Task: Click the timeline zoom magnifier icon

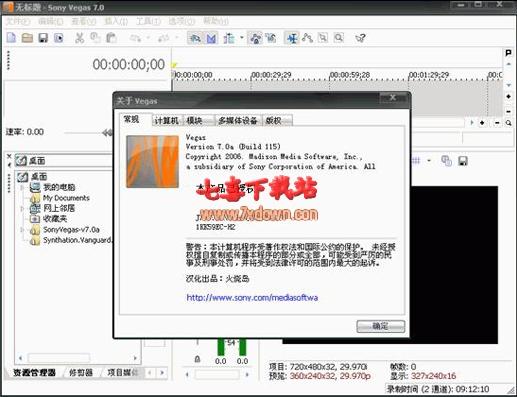Action: pos(509,123)
